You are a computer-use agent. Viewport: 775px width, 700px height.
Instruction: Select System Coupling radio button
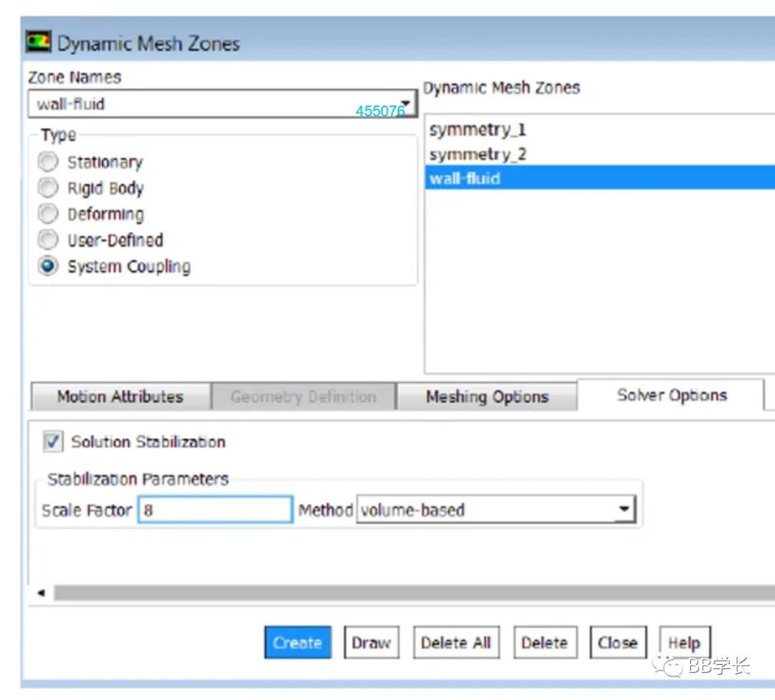click(x=48, y=266)
